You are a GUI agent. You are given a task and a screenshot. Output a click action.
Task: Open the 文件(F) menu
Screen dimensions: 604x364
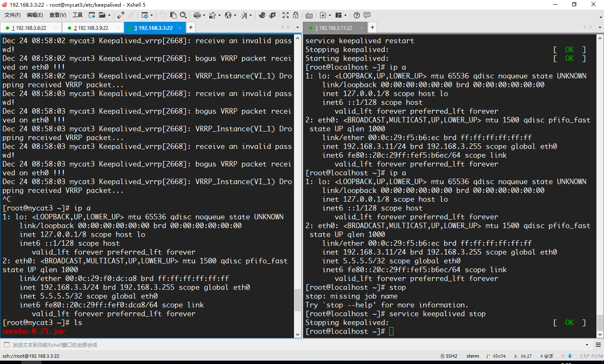tap(13, 15)
